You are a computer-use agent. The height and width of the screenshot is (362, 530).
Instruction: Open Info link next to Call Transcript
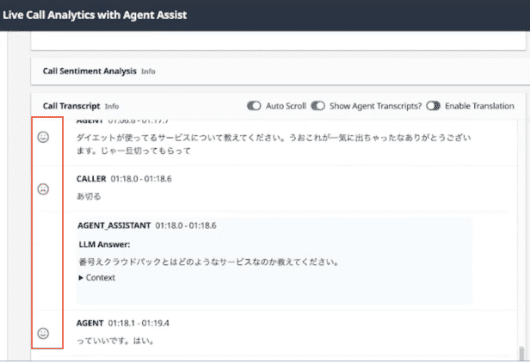tap(112, 106)
